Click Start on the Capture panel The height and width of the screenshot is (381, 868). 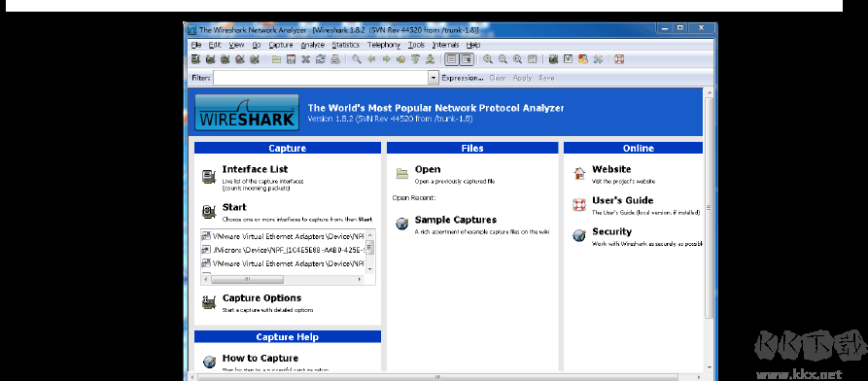[x=234, y=207]
